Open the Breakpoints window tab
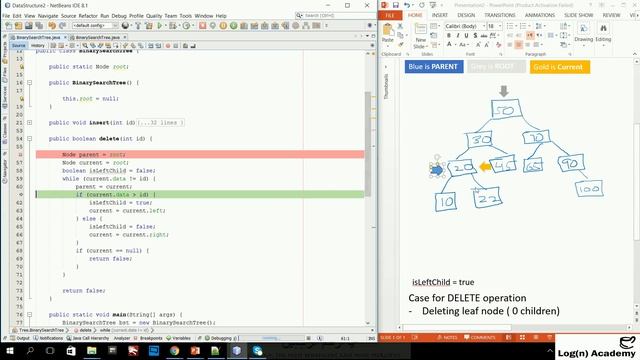The image size is (640, 360). (148, 338)
